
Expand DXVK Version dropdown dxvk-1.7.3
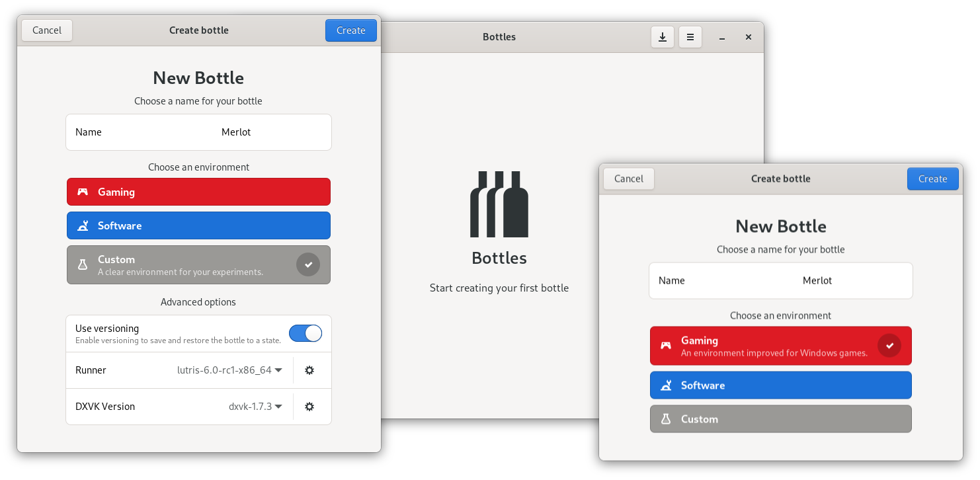[256, 407]
